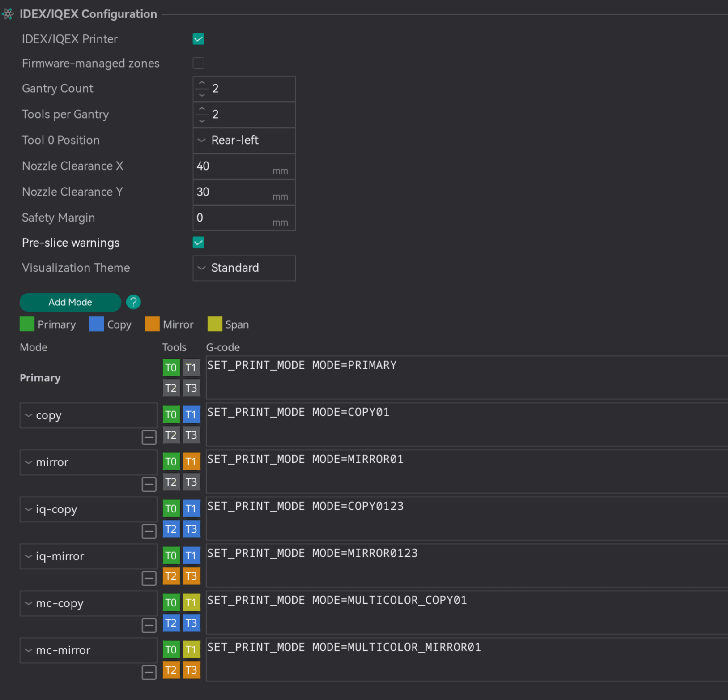Open the mc-copy mode type dropdown
The height and width of the screenshot is (700, 728).
(x=88, y=603)
